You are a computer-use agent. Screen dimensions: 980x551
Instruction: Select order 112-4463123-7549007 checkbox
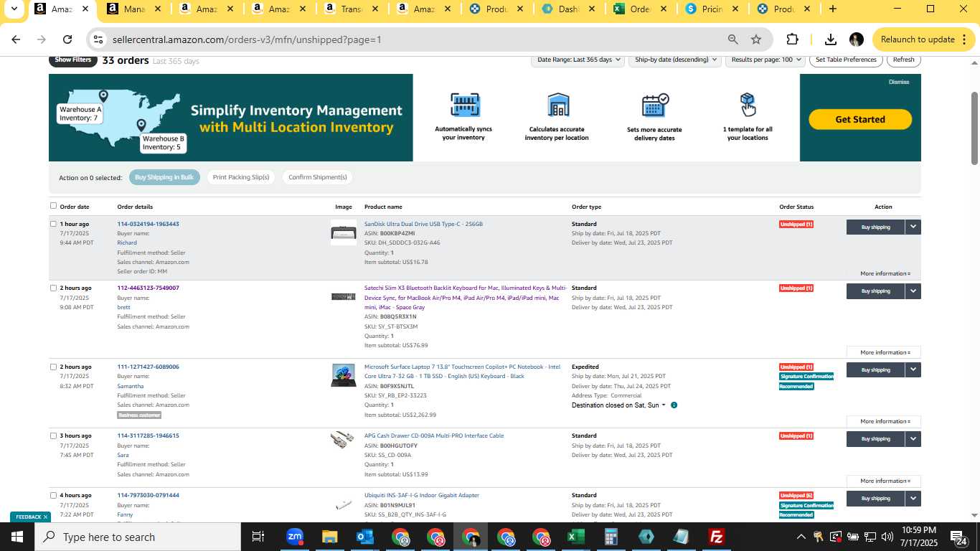pyautogui.click(x=53, y=288)
